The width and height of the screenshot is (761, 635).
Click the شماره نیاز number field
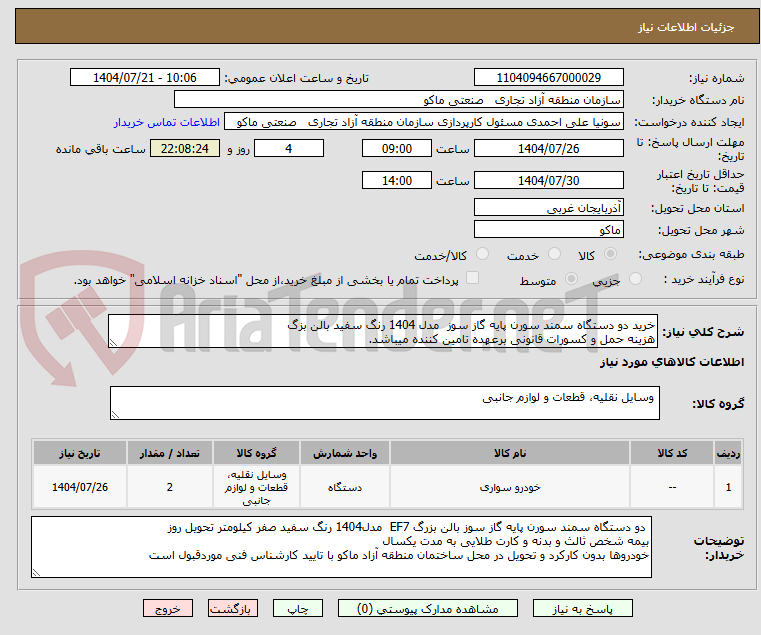click(548, 78)
